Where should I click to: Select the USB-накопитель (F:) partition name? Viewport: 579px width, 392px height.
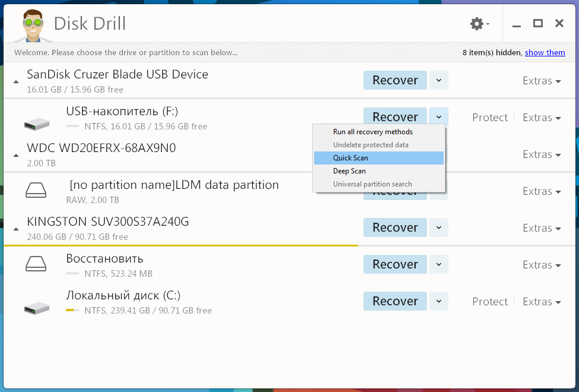(122, 111)
